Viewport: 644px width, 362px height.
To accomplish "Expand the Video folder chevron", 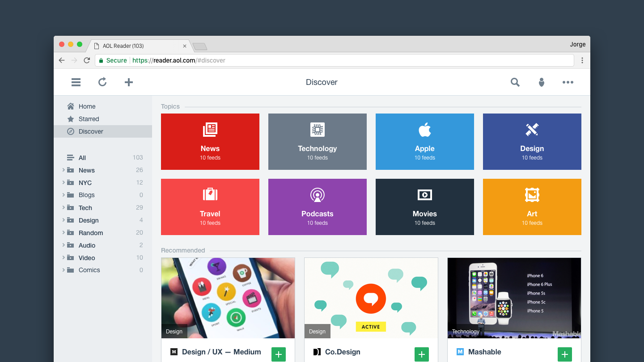I will pyautogui.click(x=64, y=257).
